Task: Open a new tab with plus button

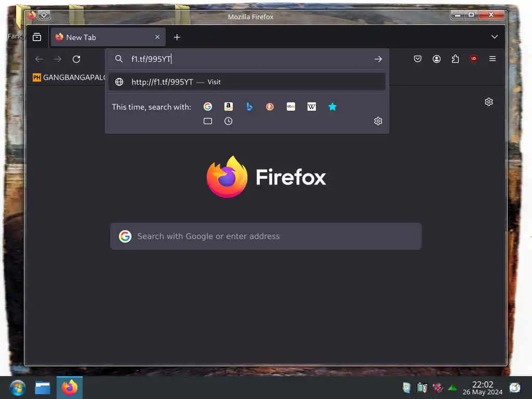Action: pyautogui.click(x=177, y=37)
